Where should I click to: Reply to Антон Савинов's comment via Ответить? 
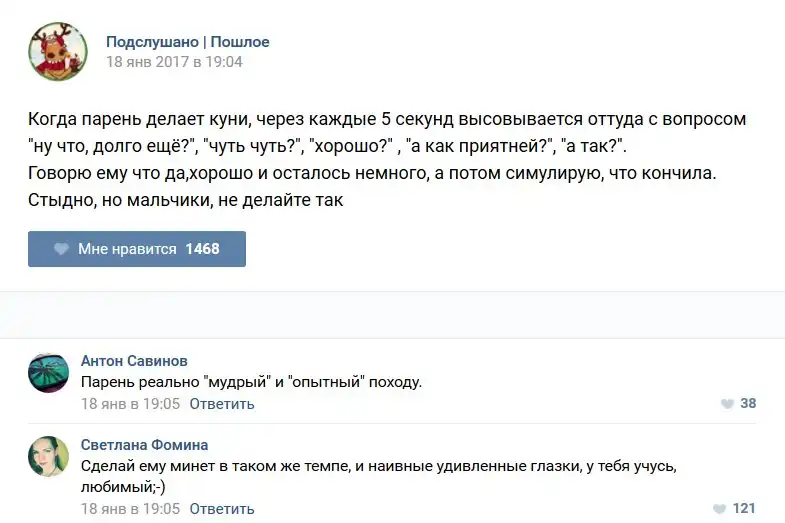tap(221, 404)
